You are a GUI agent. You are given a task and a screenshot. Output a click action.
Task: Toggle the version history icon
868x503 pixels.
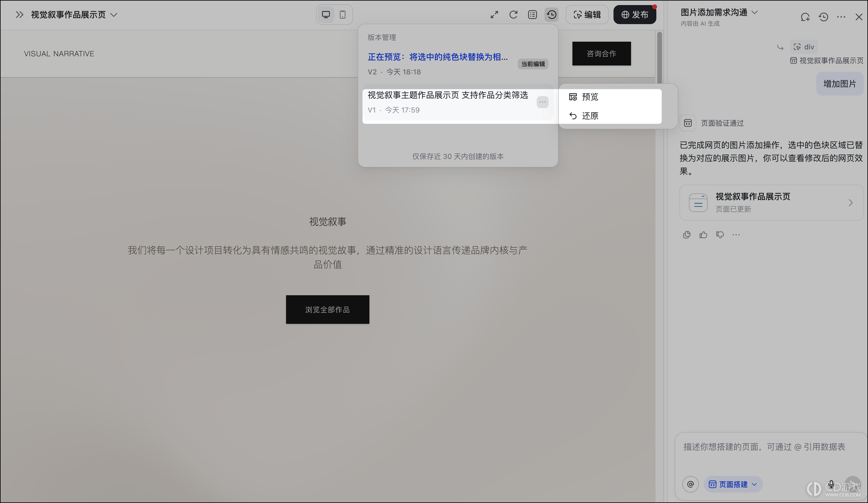point(552,15)
